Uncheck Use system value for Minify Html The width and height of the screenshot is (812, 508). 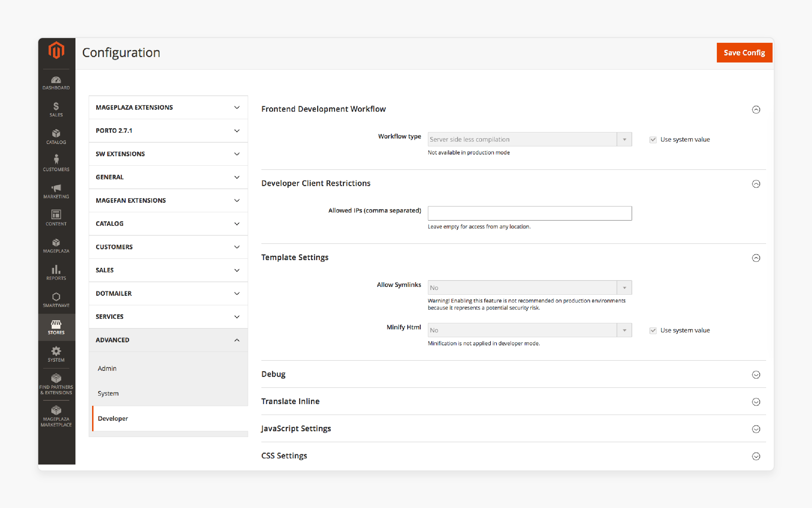click(653, 330)
